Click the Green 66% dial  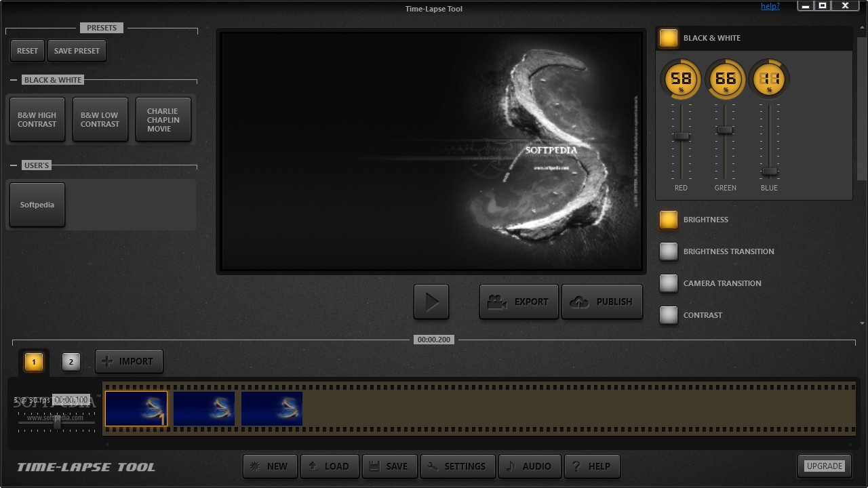725,79
